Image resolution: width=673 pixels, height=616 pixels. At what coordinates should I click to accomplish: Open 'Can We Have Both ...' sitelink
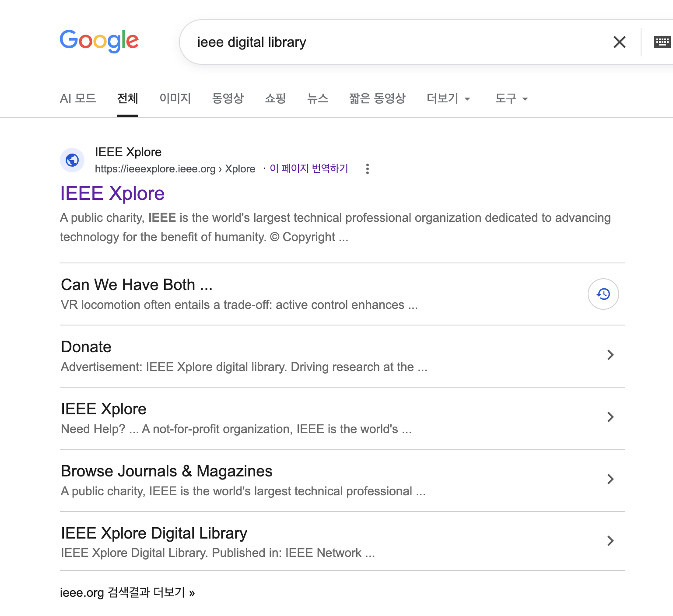pyautogui.click(x=137, y=285)
